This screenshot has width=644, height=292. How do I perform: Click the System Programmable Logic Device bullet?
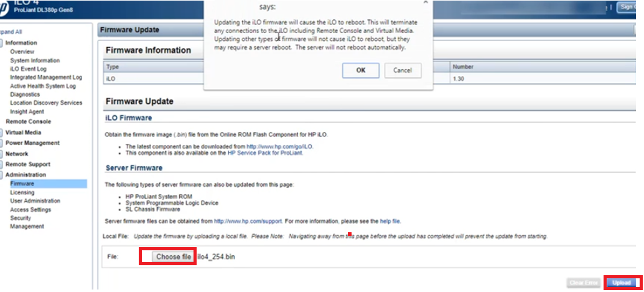tap(172, 203)
